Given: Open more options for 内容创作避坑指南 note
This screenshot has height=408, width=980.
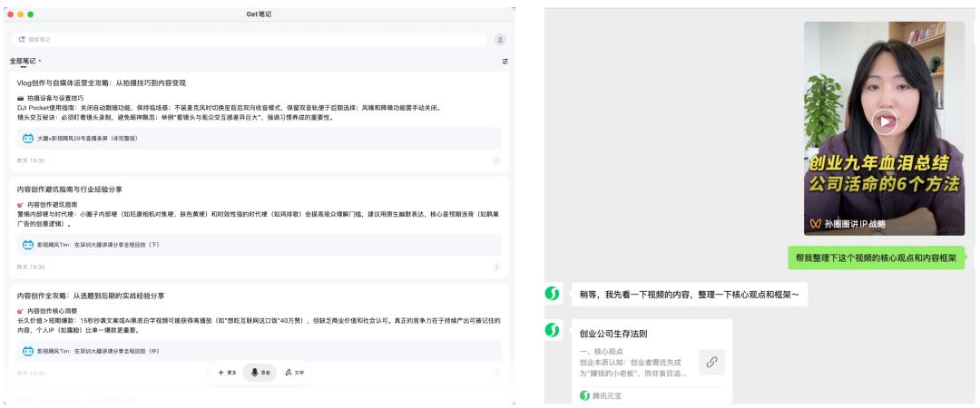Looking at the screenshot, I should (495, 267).
